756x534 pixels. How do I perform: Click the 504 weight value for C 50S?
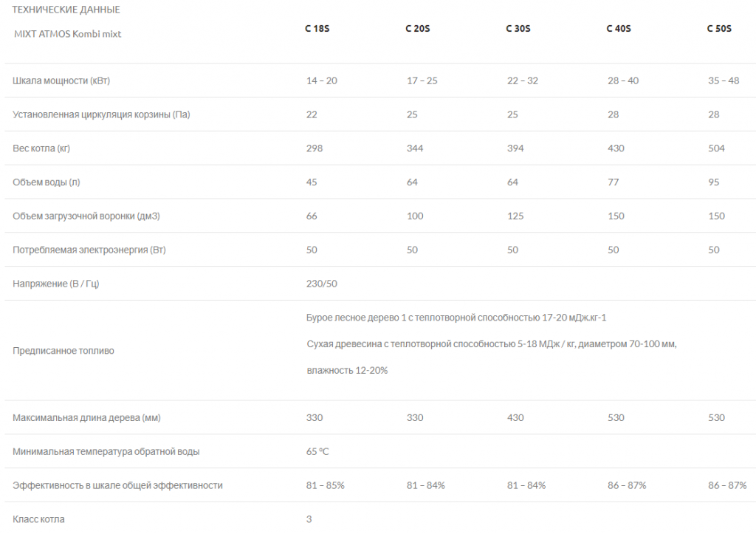tap(716, 148)
